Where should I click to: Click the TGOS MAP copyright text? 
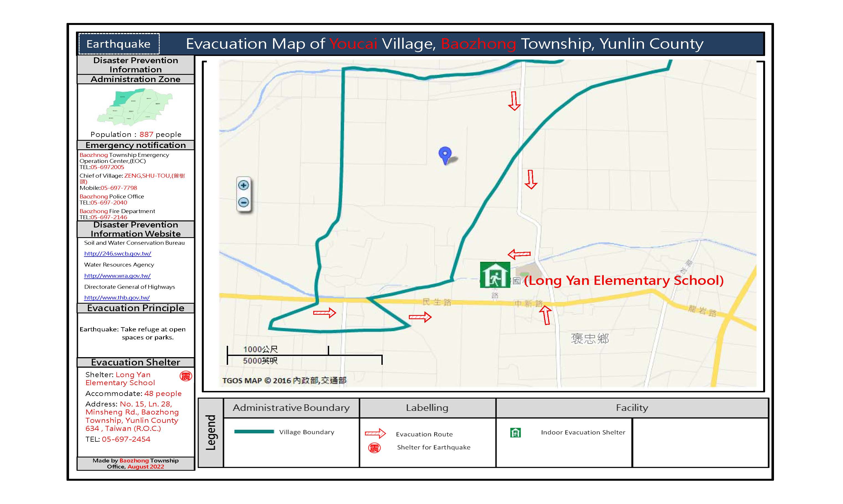click(x=284, y=380)
